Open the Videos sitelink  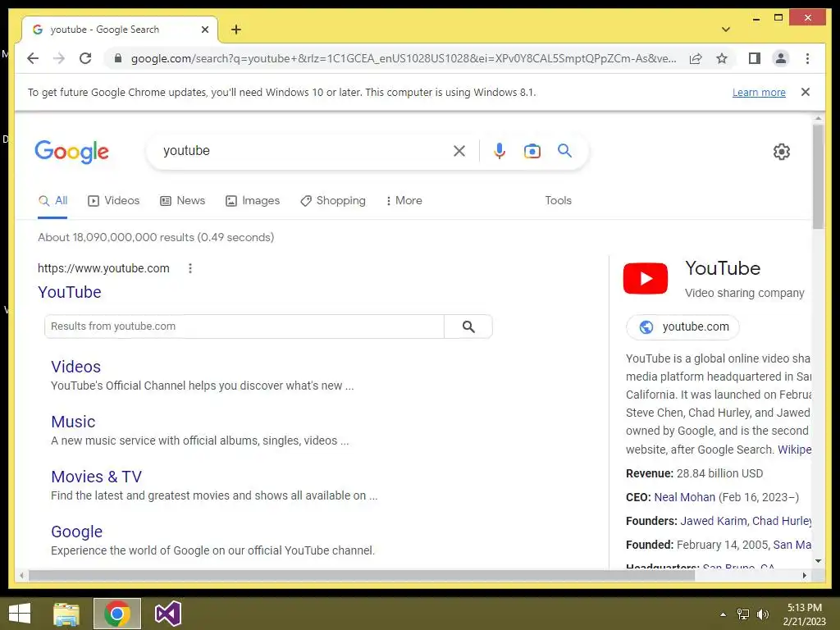pos(75,367)
